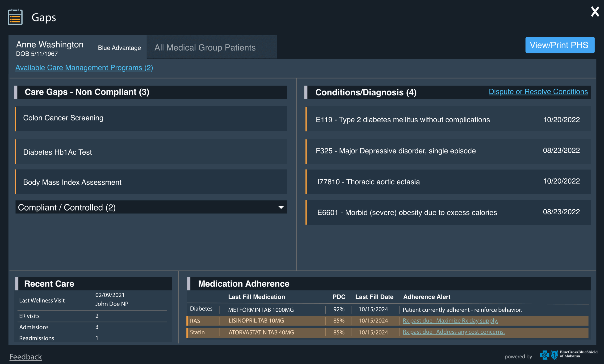The width and height of the screenshot is (604, 364).
Task: Switch to All Medical Group Patients tab
Action: (212, 47)
